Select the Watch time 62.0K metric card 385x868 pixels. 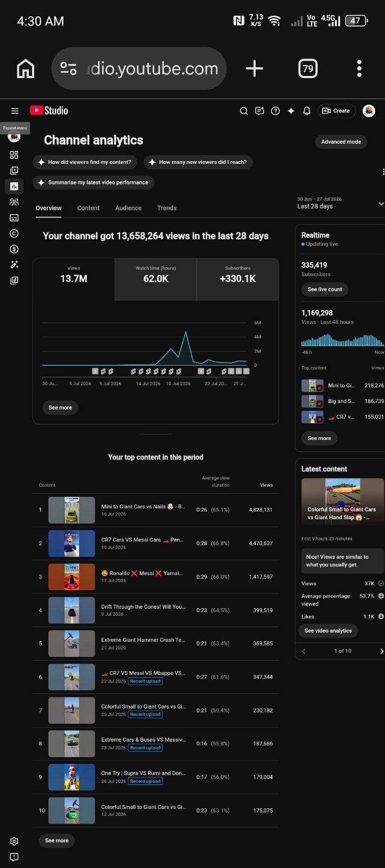coord(156,279)
